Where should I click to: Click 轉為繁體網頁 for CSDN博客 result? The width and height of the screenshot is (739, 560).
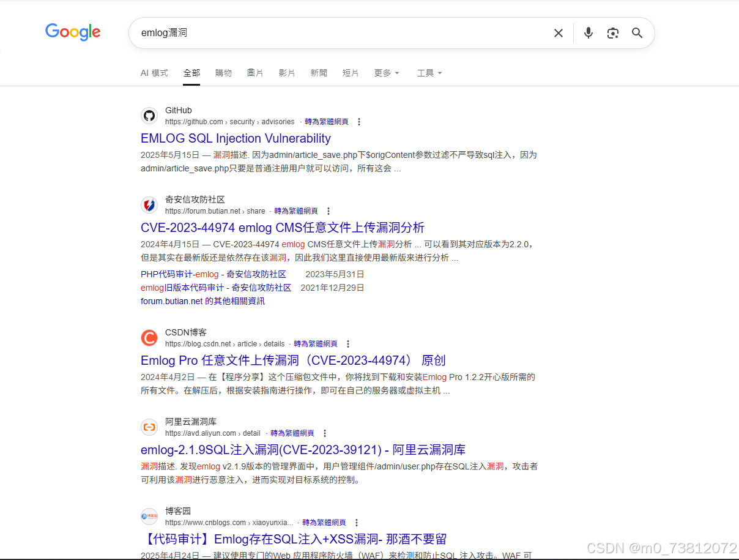[x=316, y=344]
